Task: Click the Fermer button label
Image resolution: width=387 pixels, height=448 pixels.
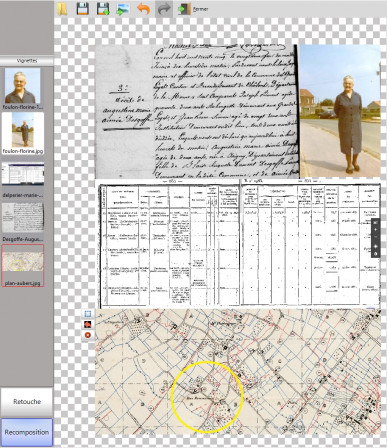Action: [x=200, y=9]
